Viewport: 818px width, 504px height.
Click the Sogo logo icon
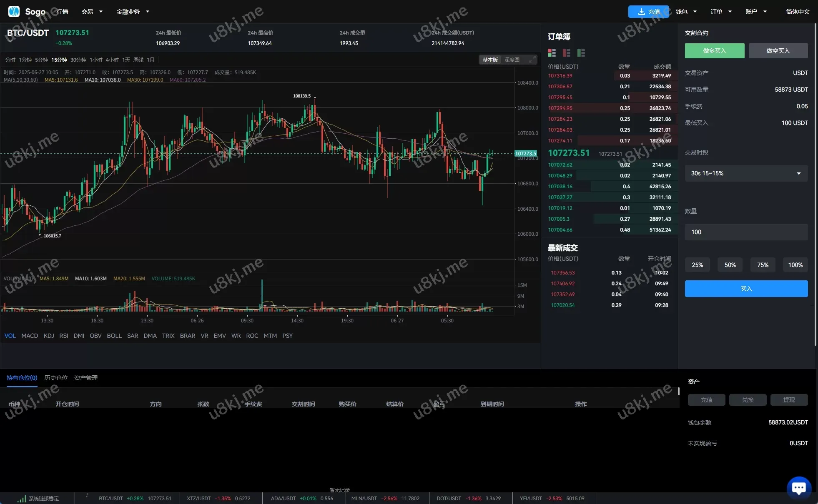(x=14, y=11)
